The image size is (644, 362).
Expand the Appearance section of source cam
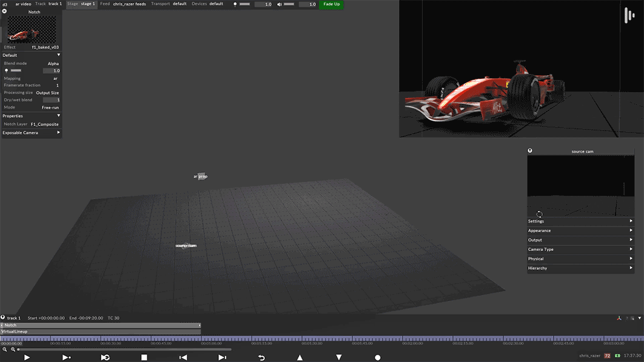[580, 230]
